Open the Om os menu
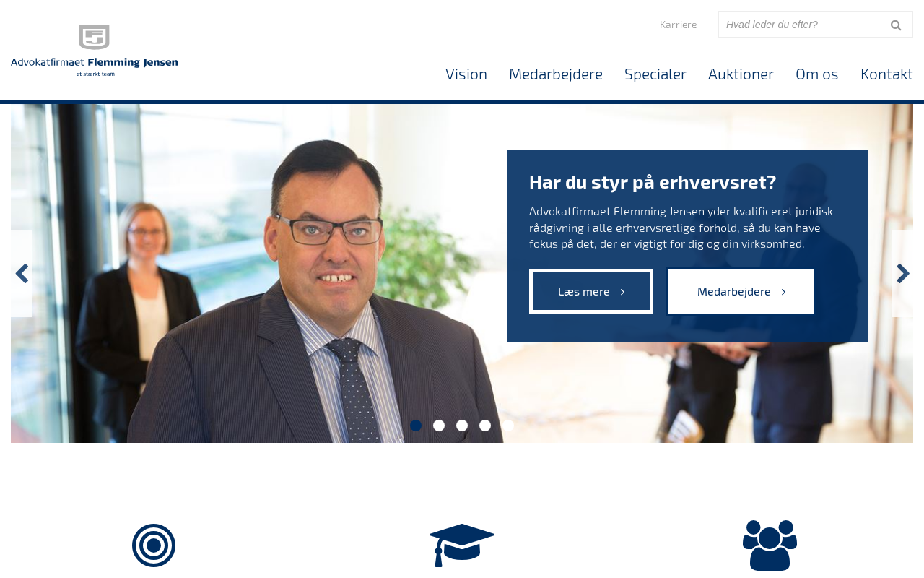Viewport: 924px width, 578px height. pos(817,74)
